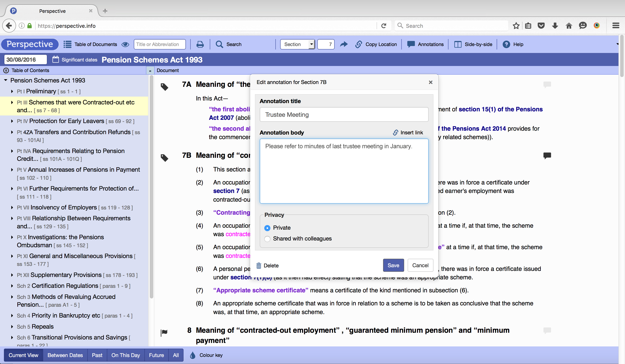Open the Significant dates calendar
Screen dimensions: 625x364
(x=74, y=59)
